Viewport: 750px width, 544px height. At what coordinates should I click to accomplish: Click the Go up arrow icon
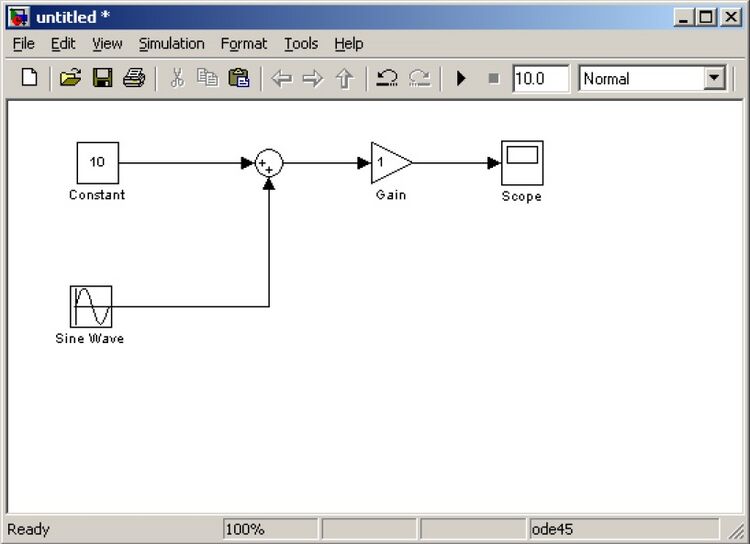point(345,79)
